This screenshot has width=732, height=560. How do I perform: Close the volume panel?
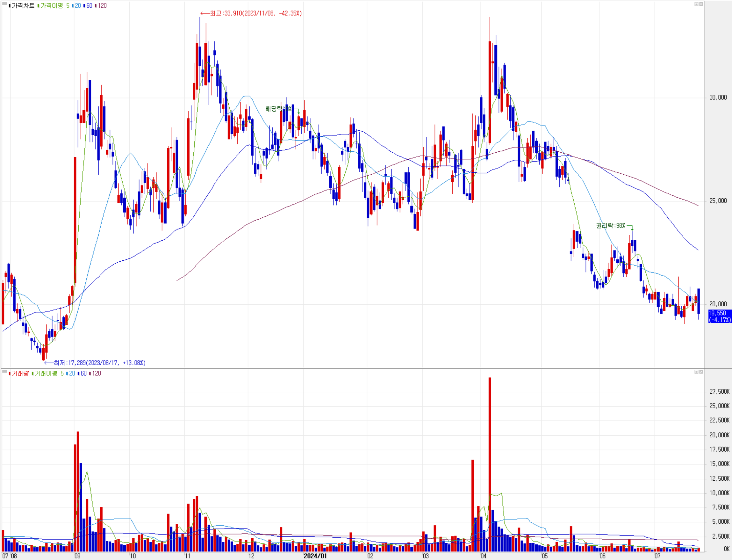[701, 372]
